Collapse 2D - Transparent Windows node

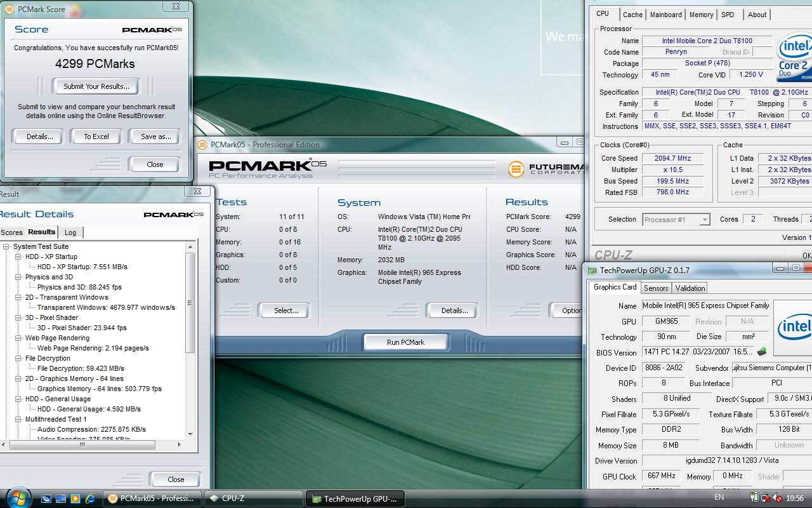18,297
